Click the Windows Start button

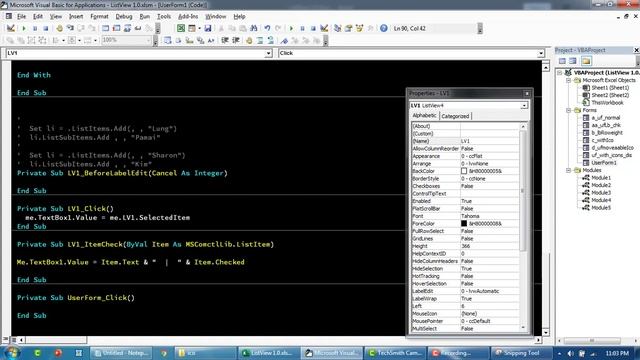coord(12,353)
